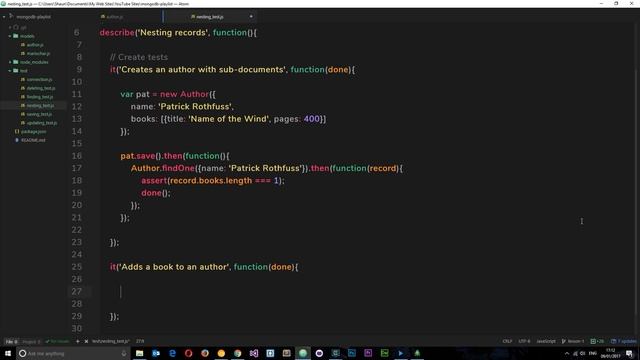Expand the node_modules folder

click(10, 62)
